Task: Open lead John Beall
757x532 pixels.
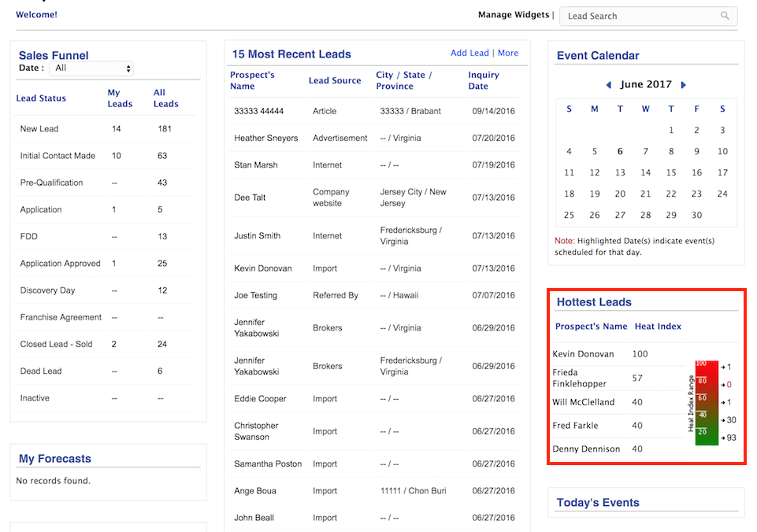Action: tap(254, 518)
